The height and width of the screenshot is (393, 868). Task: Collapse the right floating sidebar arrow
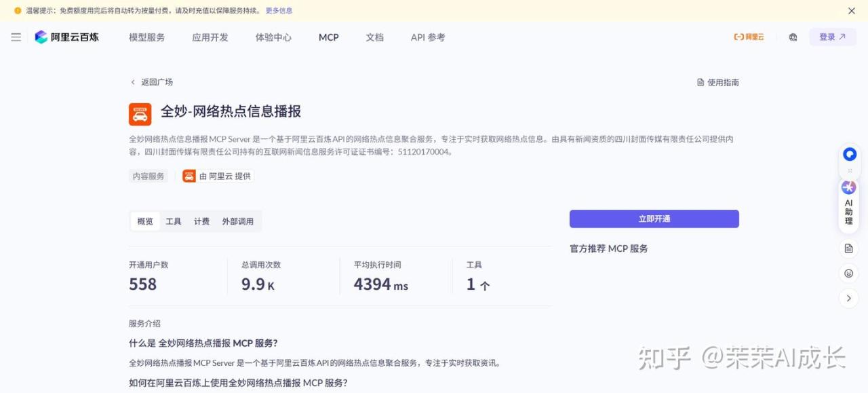point(848,298)
